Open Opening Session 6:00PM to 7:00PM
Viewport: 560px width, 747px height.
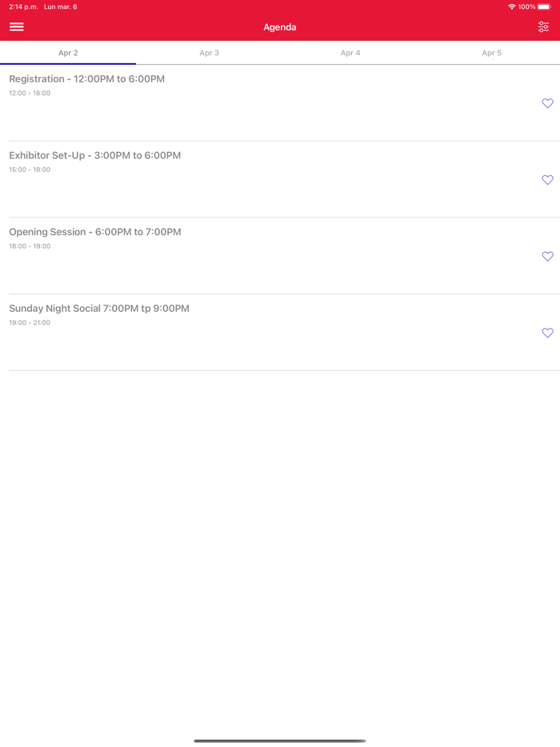95,232
